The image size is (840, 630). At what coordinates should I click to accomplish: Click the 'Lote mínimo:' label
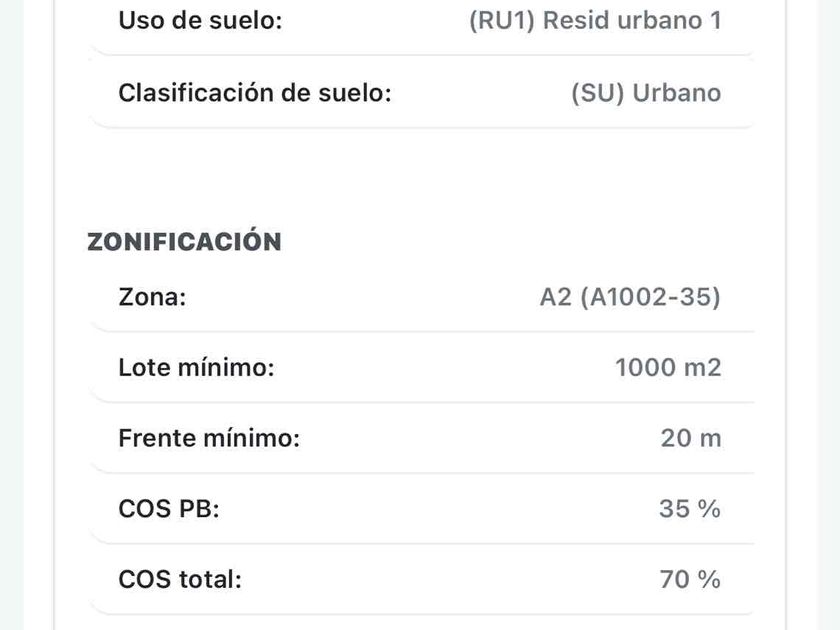click(x=196, y=368)
